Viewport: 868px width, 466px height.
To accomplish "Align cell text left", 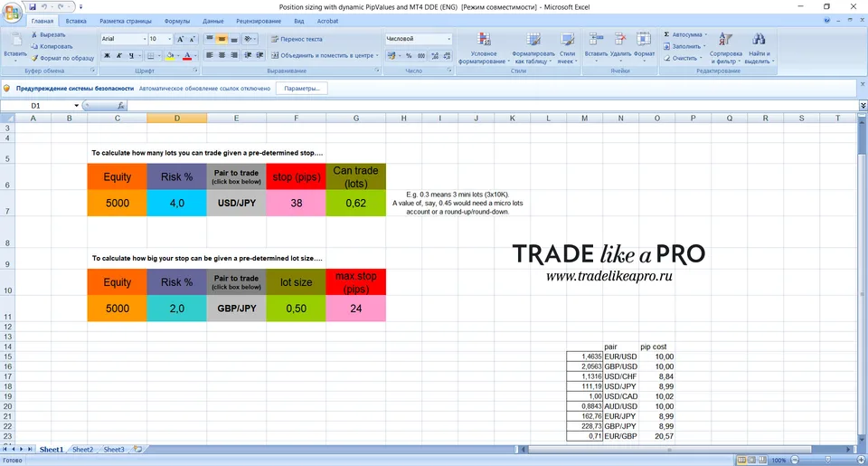I will [x=209, y=55].
